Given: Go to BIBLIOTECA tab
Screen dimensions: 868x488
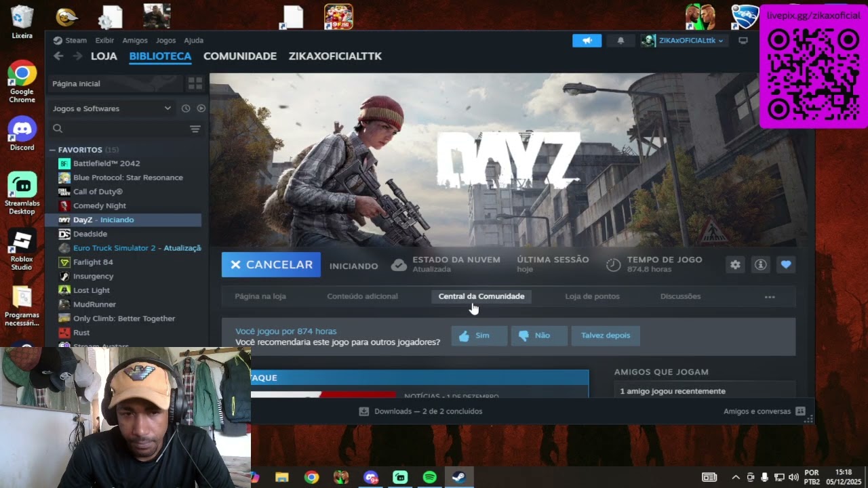Looking at the screenshot, I should [x=160, y=56].
